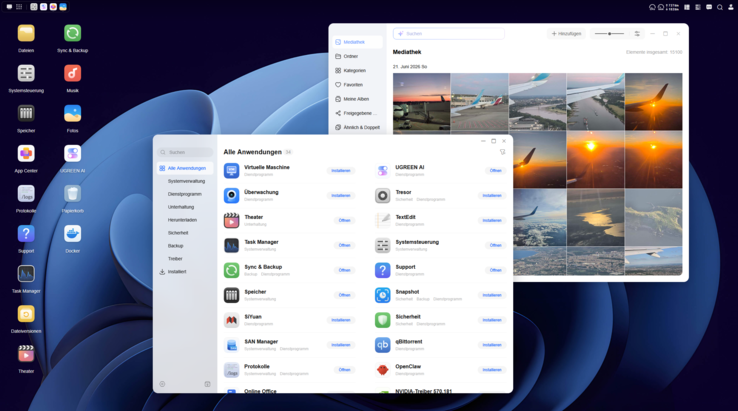The width and height of the screenshot is (738, 411).
Task: Install the Überwachung app
Action: [341, 195]
